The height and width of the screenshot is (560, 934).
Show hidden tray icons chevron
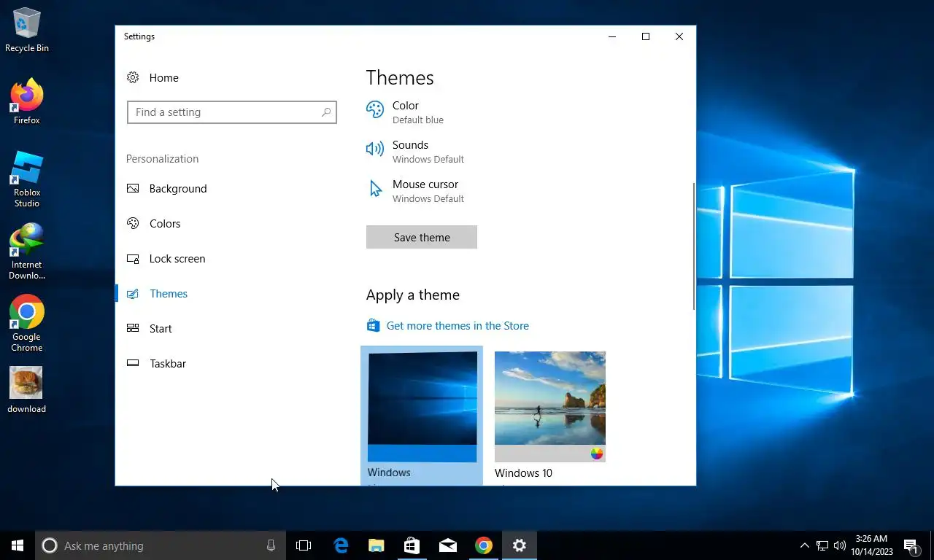pyautogui.click(x=805, y=545)
